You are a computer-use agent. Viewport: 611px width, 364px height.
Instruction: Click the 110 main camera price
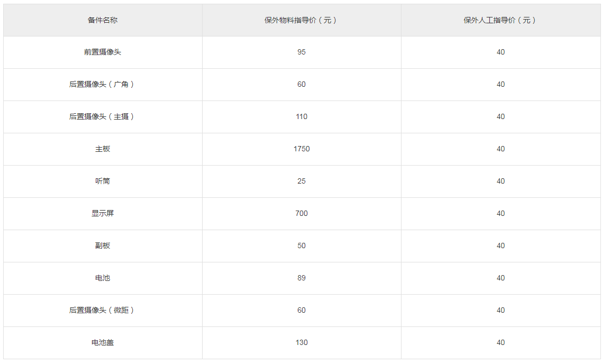(x=302, y=117)
